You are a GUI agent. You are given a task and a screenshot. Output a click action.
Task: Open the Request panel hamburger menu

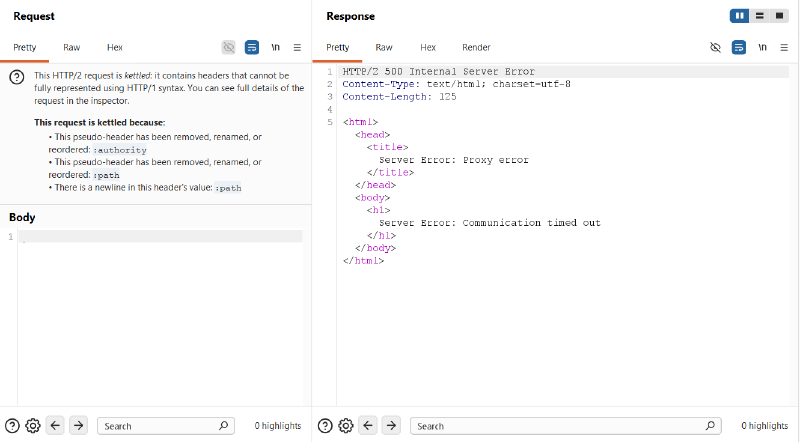(297, 47)
